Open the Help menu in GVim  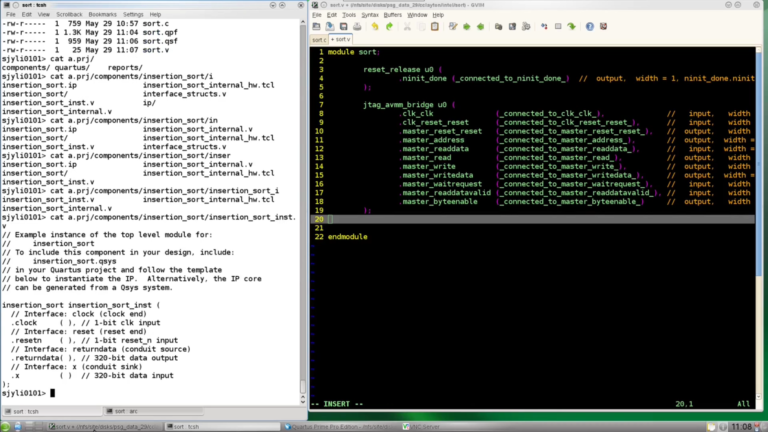pyautogui.click(x=438, y=15)
